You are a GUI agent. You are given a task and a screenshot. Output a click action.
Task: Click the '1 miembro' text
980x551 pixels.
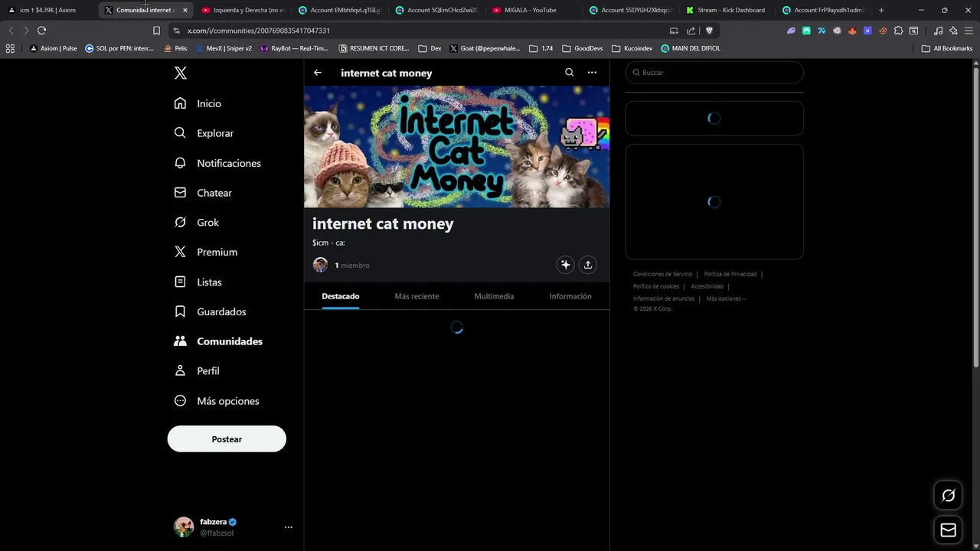click(352, 266)
